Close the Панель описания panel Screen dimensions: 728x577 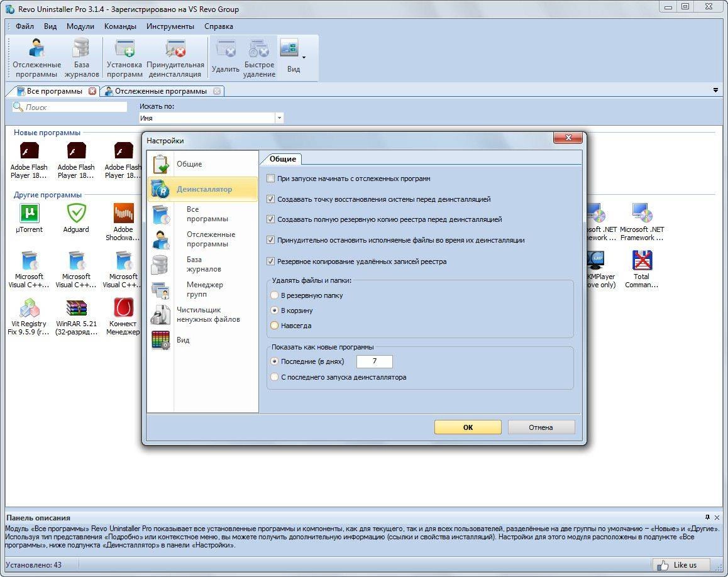pyautogui.click(x=717, y=517)
